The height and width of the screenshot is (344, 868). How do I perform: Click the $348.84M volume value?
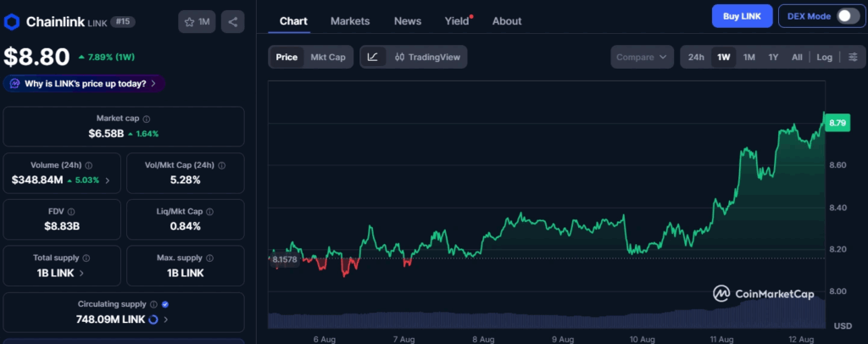pyautogui.click(x=37, y=180)
